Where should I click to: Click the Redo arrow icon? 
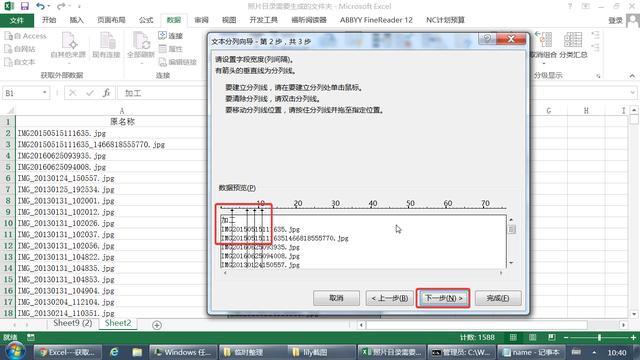(x=61, y=6)
